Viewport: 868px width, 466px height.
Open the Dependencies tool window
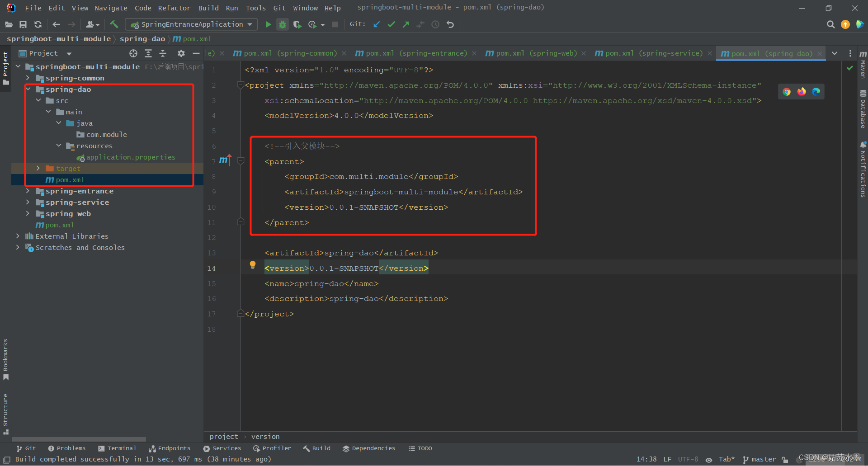tap(369, 448)
